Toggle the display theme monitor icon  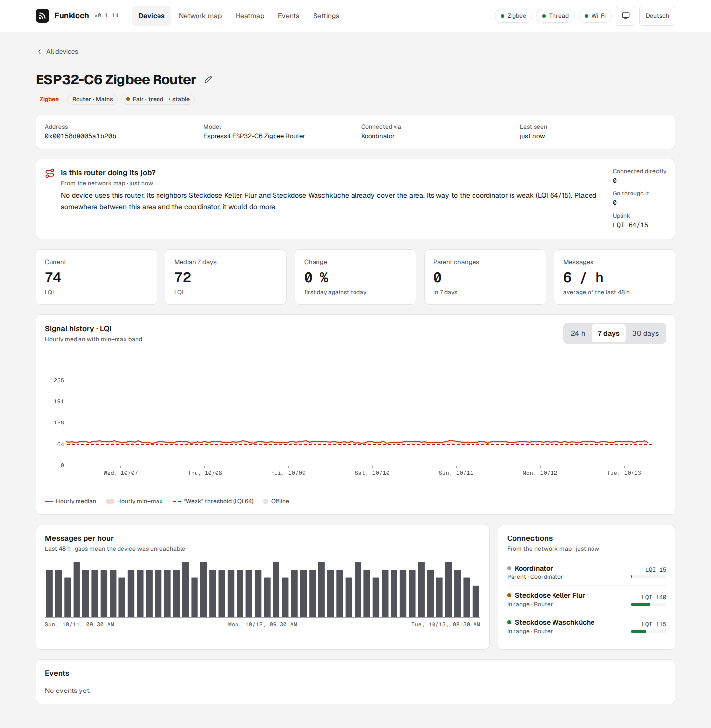click(x=626, y=16)
